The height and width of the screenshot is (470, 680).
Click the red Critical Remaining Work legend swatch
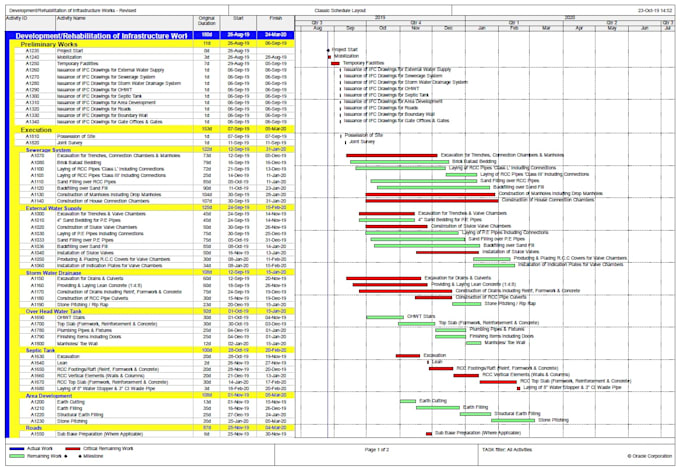[73, 449]
